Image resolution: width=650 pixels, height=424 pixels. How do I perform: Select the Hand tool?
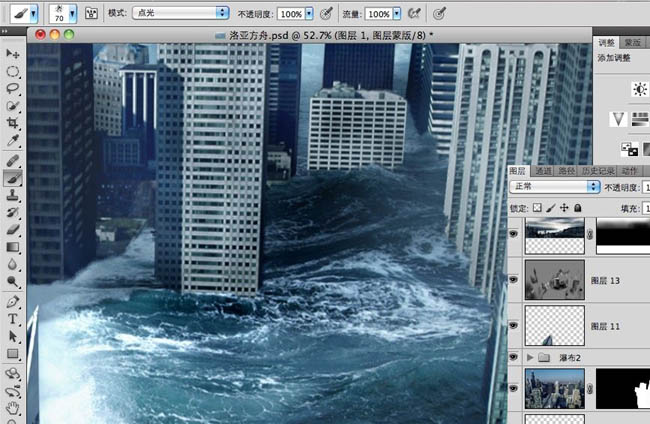pyautogui.click(x=13, y=408)
